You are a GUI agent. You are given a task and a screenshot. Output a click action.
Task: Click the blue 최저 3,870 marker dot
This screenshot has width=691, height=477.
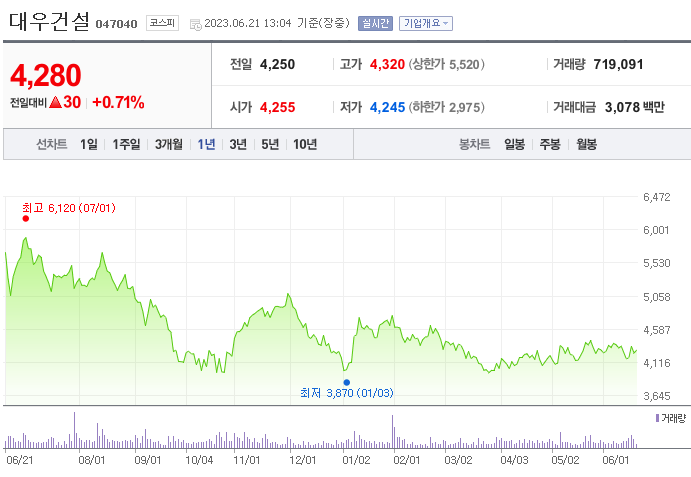pyautogui.click(x=347, y=382)
